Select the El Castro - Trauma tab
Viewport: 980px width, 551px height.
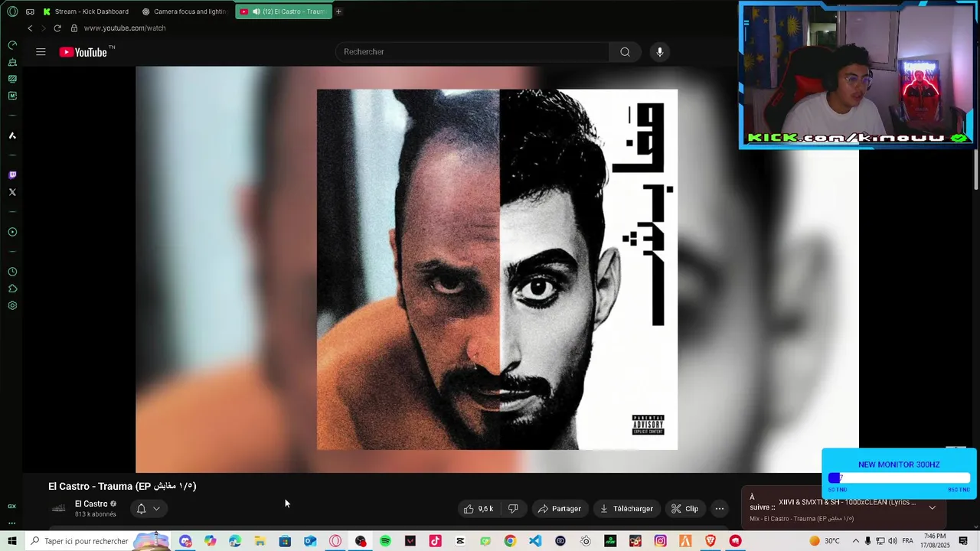coord(284,11)
